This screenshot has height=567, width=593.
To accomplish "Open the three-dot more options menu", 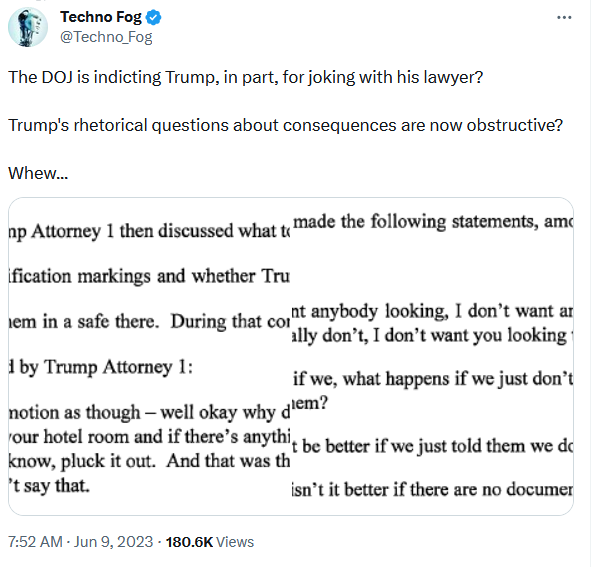I will tap(564, 17).
